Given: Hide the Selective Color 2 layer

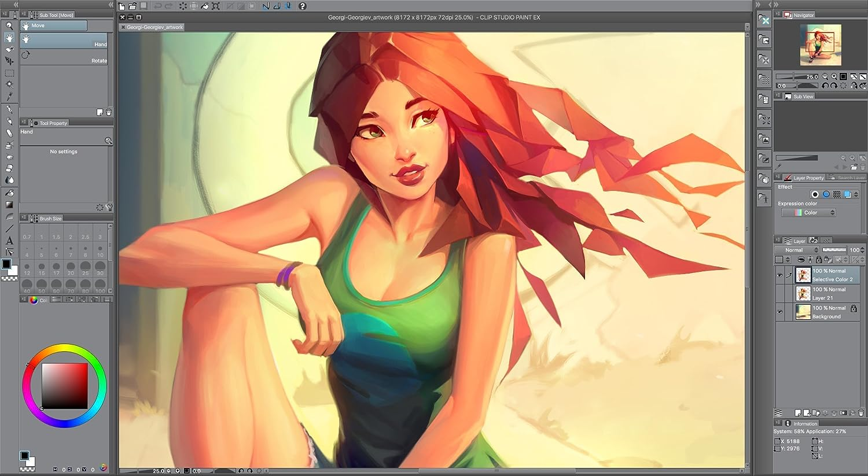Looking at the screenshot, I should pyautogui.click(x=779, y=275).
